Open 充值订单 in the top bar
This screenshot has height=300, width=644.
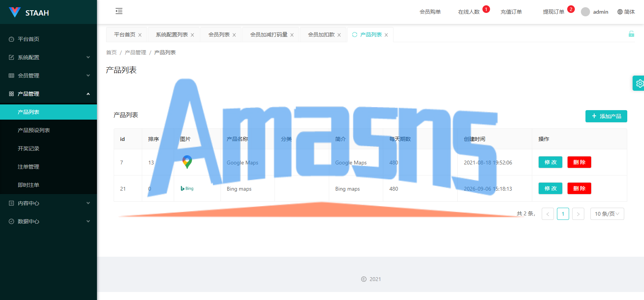click(511, 12)
